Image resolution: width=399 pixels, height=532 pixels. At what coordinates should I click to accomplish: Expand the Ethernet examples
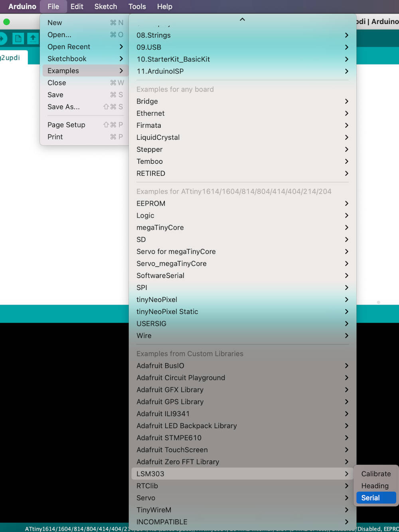[x=242, y=113]
